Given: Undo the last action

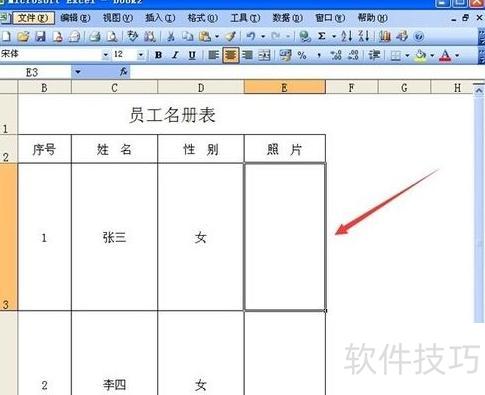Looking at the screenshot, I should pos(251,36).
